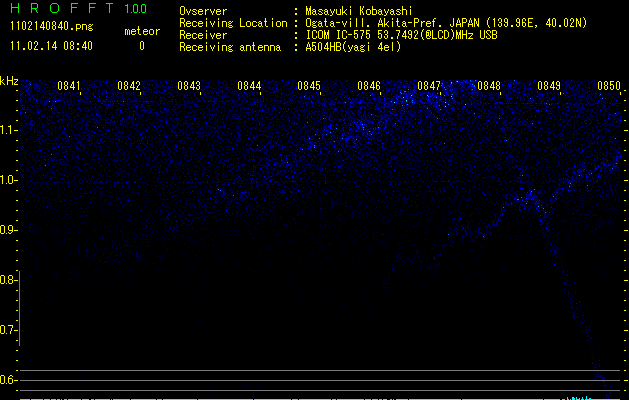Click the 0842 time marker
The image size is (629, 400).
click(x=129, y=85)
